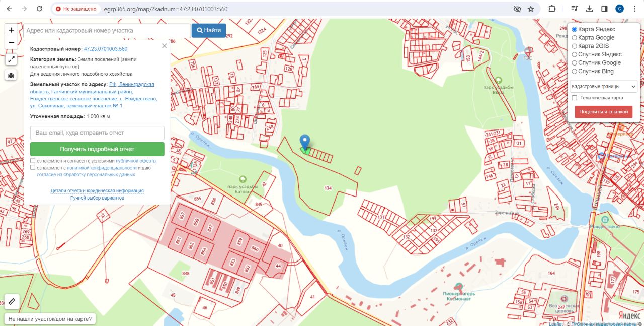Image resolution: width=644 pixels, height=326 pixels.
Task: Show browser downloads
Action: pyautogui.click(x=590, y=9)
